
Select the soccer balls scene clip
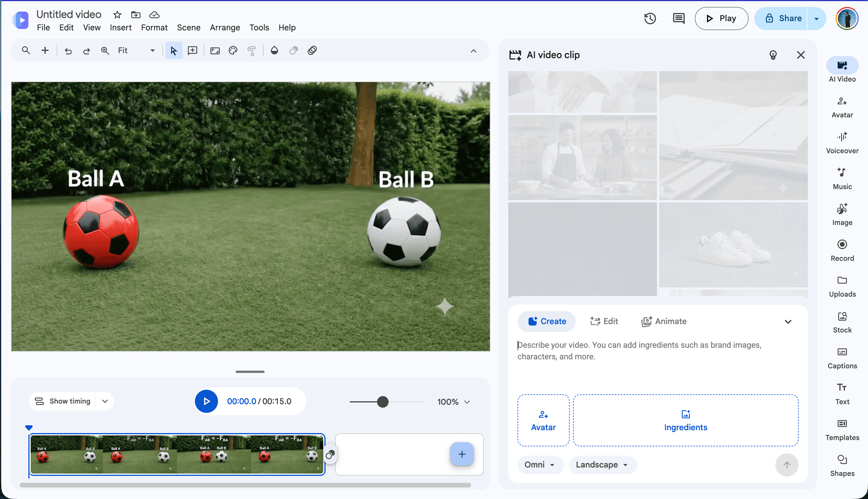click(x=177, y=454)
